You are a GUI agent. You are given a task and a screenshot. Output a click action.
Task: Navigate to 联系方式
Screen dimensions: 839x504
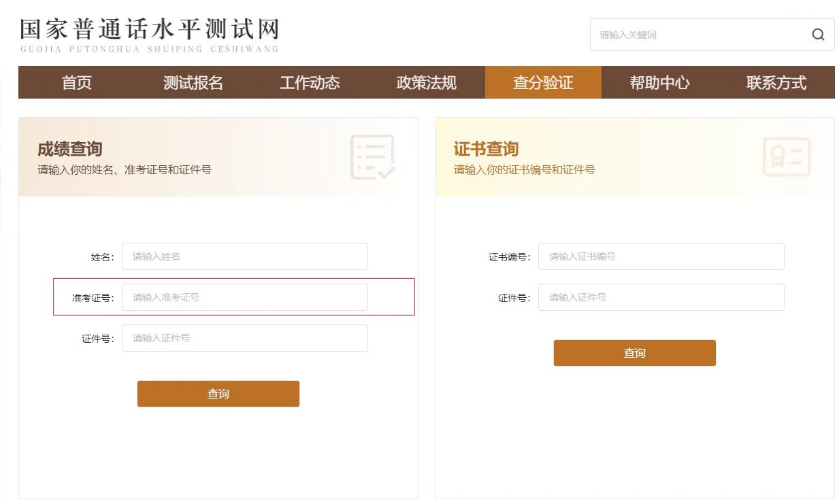(776, 83)
